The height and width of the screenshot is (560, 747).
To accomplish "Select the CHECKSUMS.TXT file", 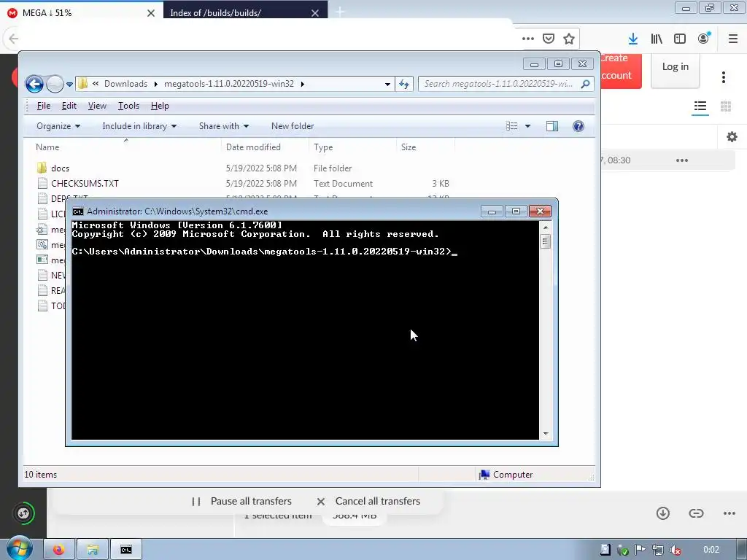I will tap(85, 183).
